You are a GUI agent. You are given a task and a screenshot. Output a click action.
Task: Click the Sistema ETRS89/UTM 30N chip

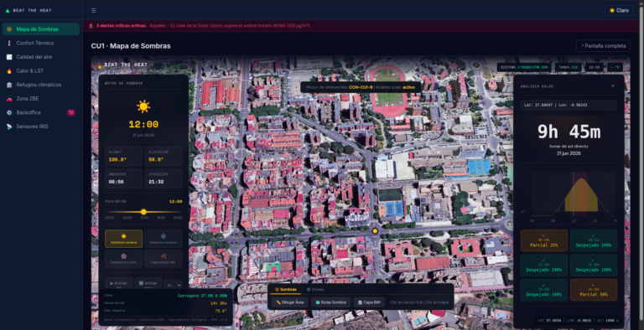(x=524, y=67)
